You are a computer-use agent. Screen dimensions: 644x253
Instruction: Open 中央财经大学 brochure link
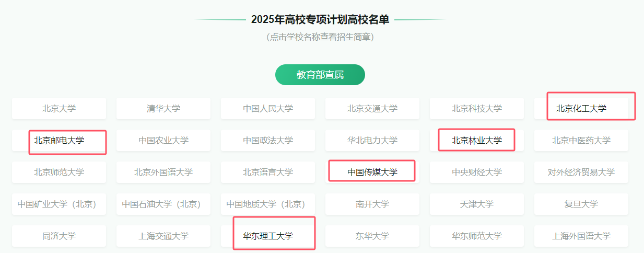477,172
